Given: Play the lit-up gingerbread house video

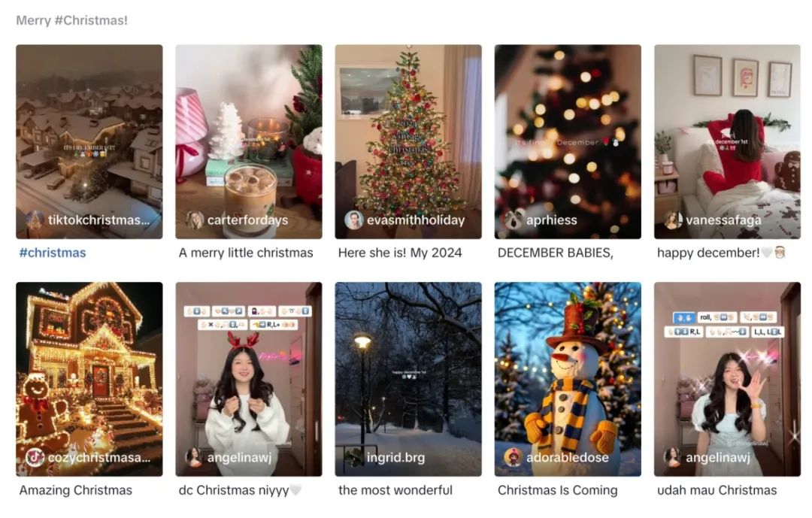Looking at the screenshot, I should (89, 379).
